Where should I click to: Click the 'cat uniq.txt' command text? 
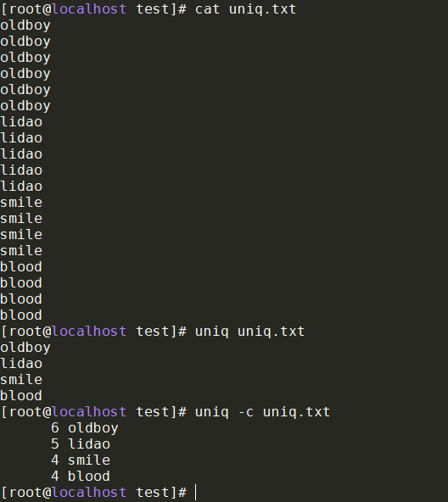pos(245,9)
